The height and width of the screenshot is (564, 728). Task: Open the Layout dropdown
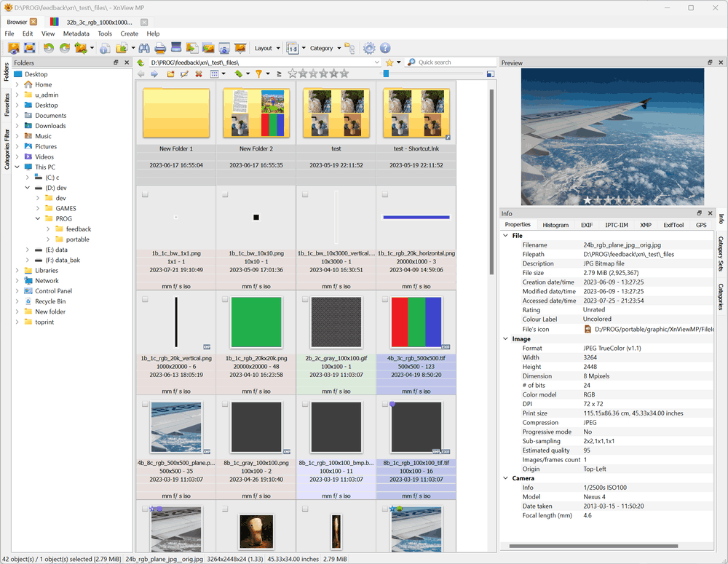pos(266,48)
